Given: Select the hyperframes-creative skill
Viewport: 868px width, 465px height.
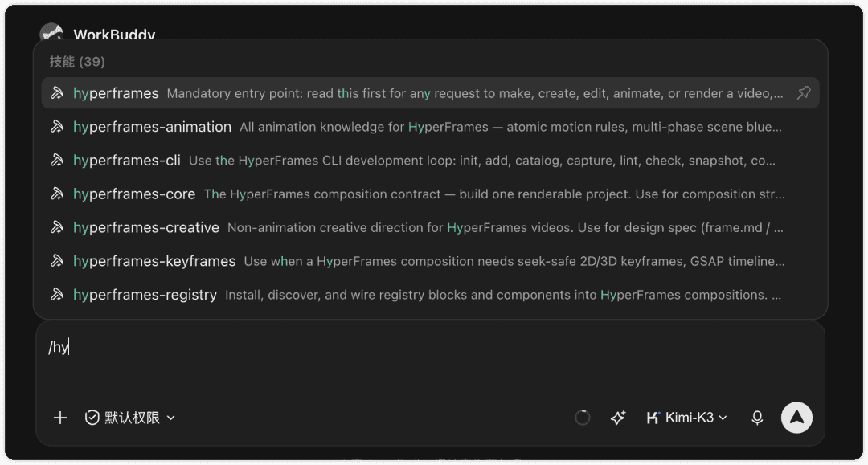Looking at the screenshot, I should pyautogui.click(x=430, y=227).
